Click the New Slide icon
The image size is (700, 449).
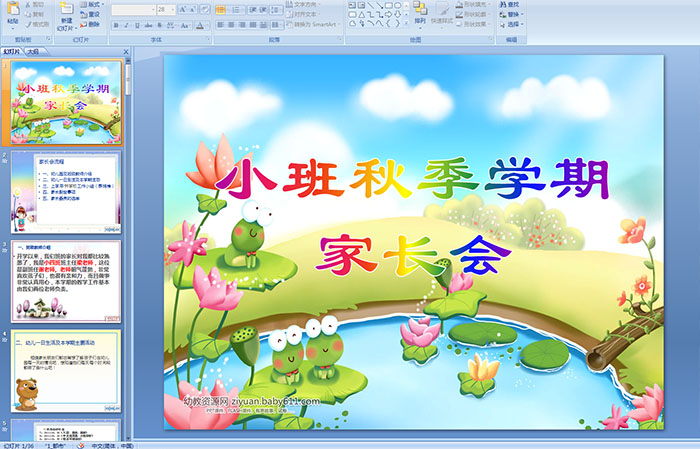pyautogui.click(x=66, y=8)
